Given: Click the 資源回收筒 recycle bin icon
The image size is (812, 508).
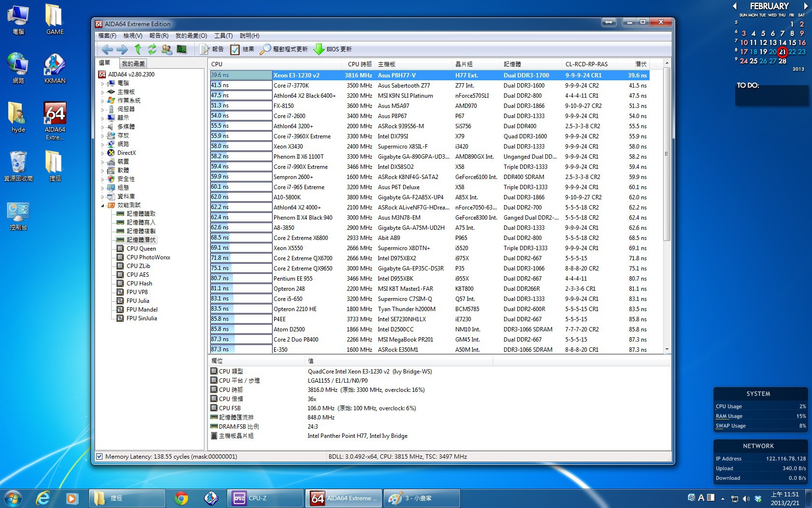Looking at the screenshot, I should [x=18, y=166].
